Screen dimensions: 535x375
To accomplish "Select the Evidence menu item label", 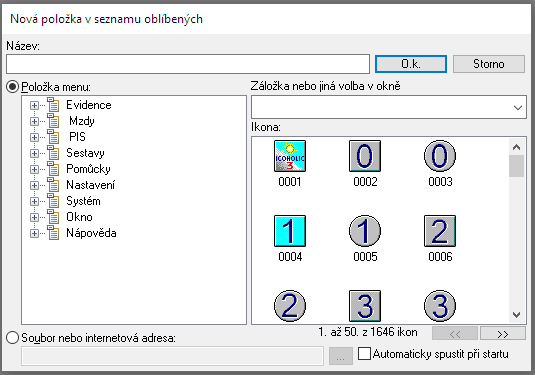I will tap(89, 105).
